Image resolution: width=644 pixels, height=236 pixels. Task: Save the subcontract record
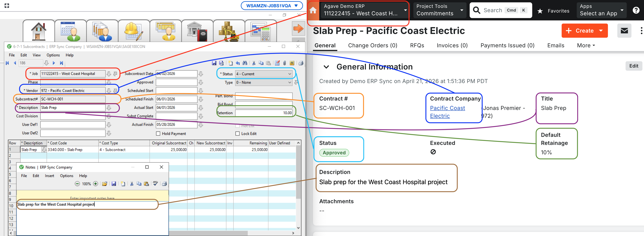(x=214, y=63)
